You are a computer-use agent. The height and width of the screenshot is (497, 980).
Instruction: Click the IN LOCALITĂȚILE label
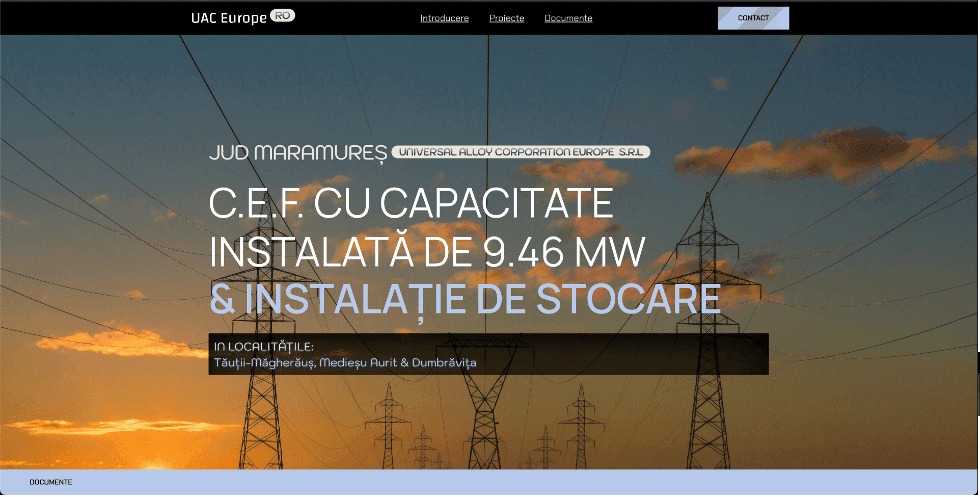[x=264, y=347]
